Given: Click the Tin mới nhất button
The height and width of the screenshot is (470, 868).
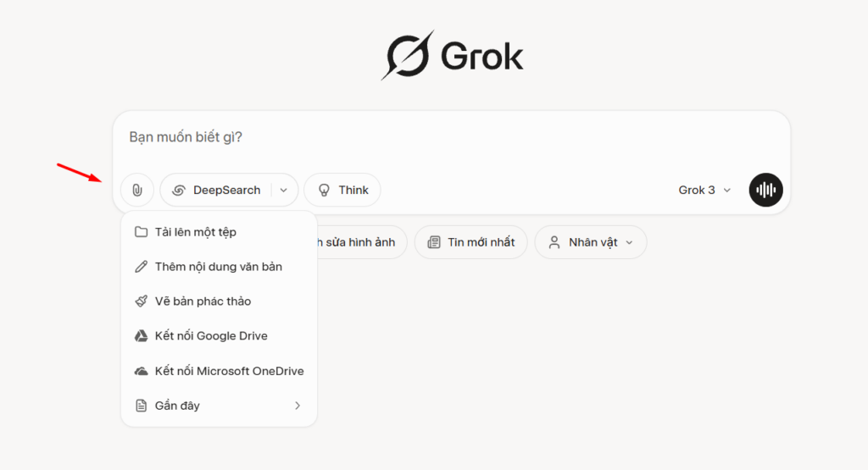Looking at the screenshot, I should click(471, 242).
